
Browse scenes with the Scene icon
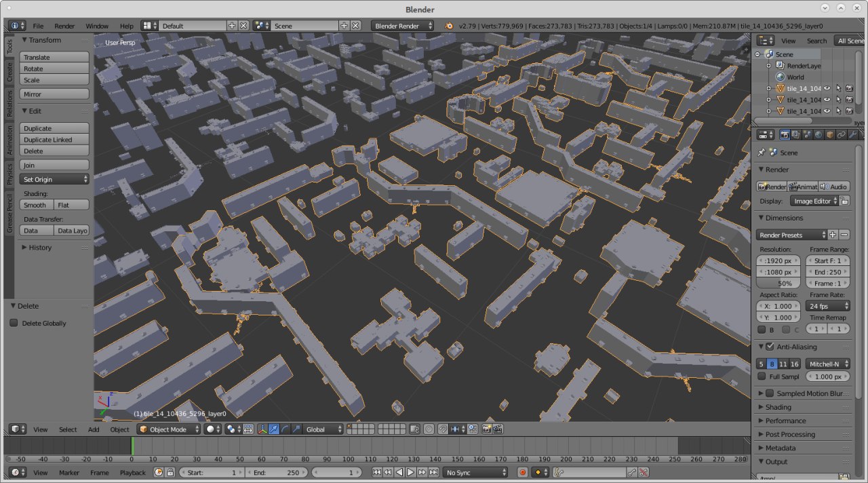pyautogui.click(x=262, y=26)
